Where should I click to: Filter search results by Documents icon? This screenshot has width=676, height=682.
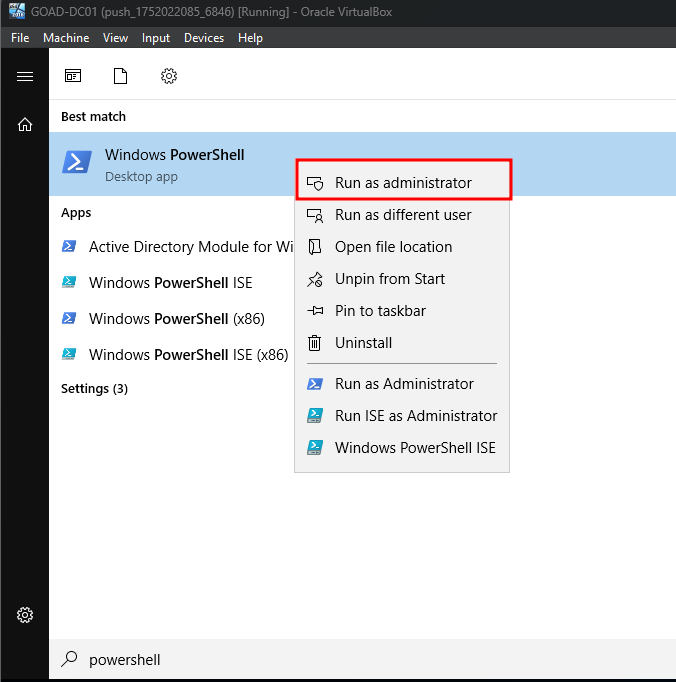120,76
